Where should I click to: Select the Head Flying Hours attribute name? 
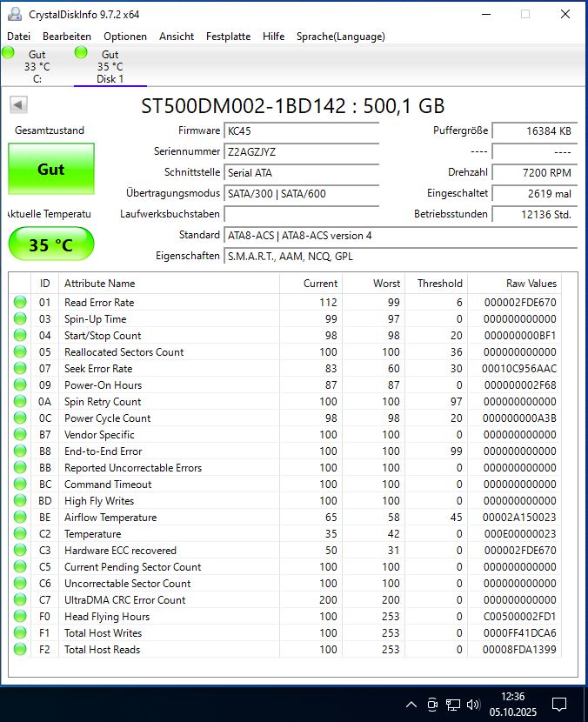(x=107, y=616)
